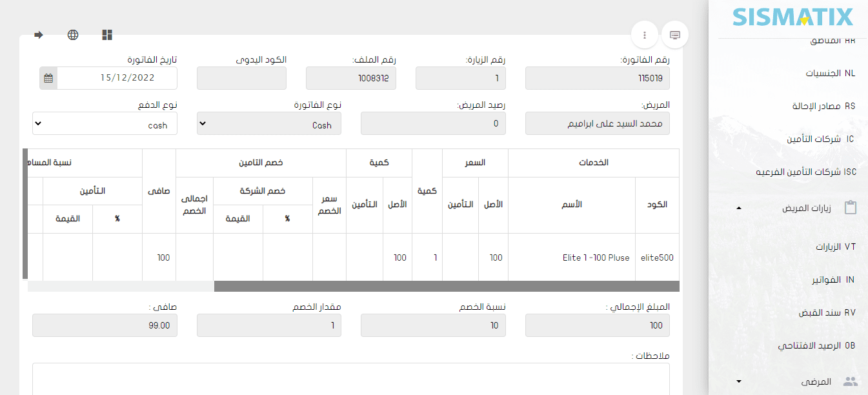This screenshot has width=868, height=395.
Task: Click inside the ملاحظات notes text area
Action: tap(350, 378)
